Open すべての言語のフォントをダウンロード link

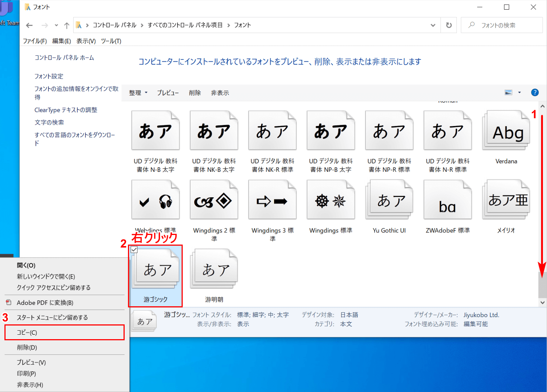pyautogui.click(x=75, y=139)
